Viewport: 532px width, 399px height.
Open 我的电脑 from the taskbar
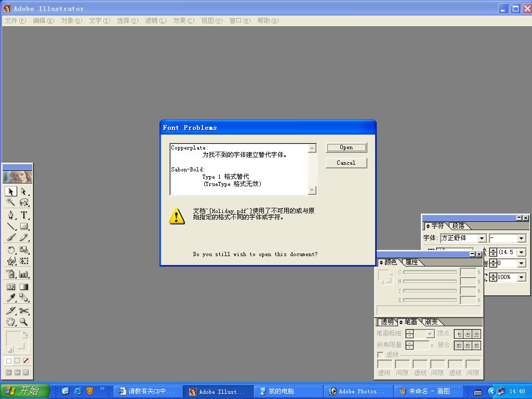click(x=288, y=392)
